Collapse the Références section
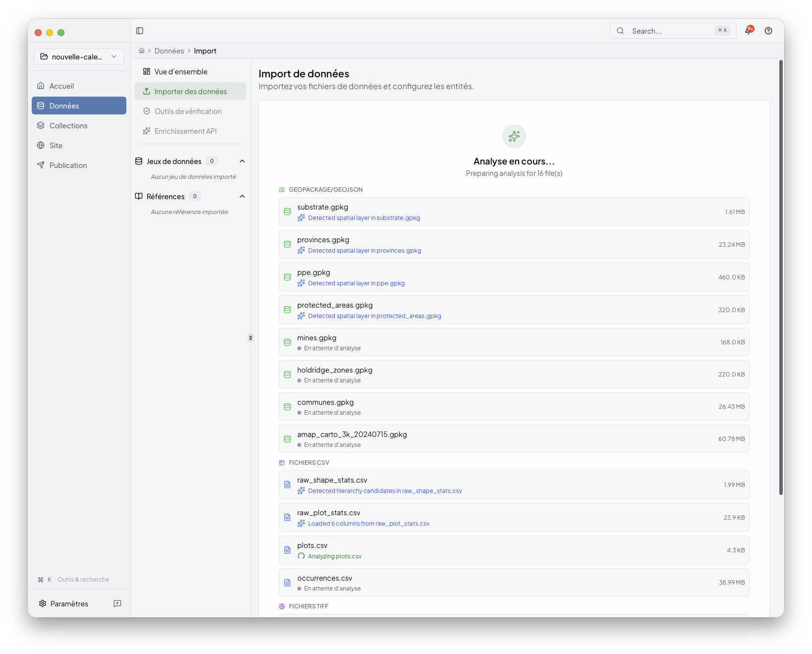This screenshot has height=654, width=812. (x=242, y=196)
